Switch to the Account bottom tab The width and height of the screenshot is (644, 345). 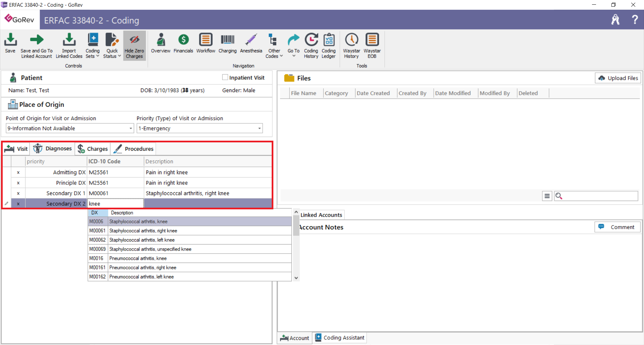pyautogui.click(x=295, y=338)
